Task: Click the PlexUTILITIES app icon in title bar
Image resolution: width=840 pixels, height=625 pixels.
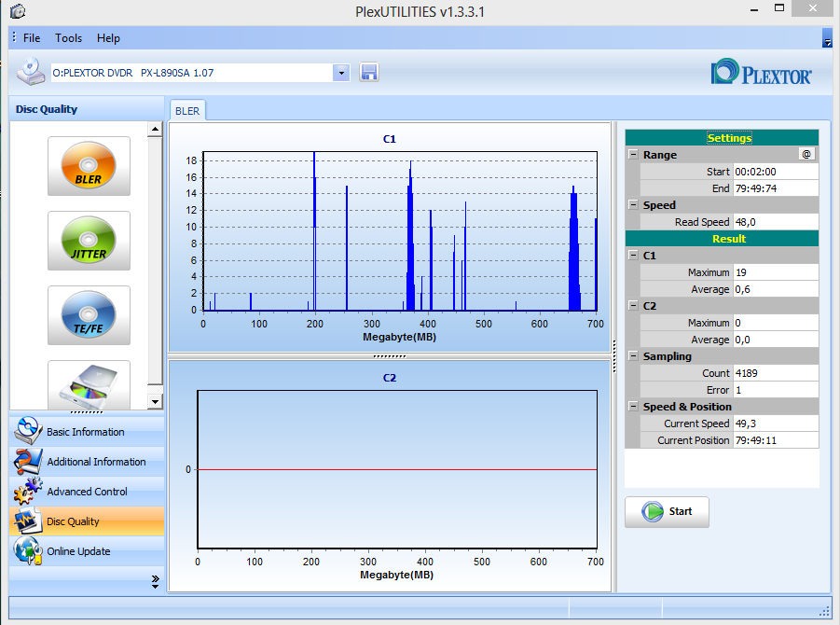Action: click(x=18, y=10)
